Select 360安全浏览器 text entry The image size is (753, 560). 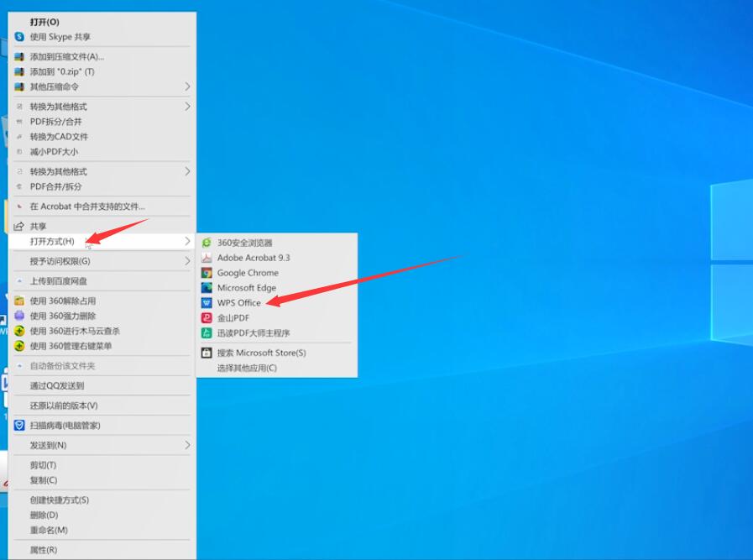(x=245, y=243)
